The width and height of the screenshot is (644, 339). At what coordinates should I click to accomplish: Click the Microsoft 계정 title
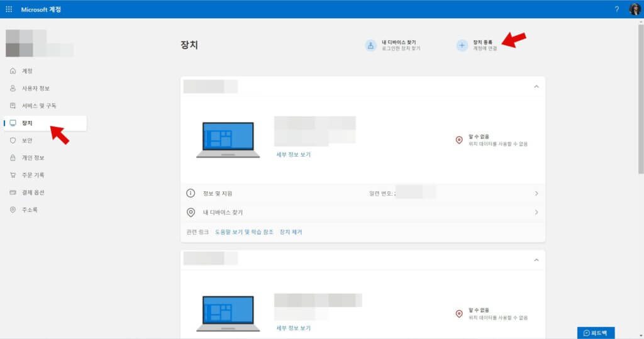point(41,9)
